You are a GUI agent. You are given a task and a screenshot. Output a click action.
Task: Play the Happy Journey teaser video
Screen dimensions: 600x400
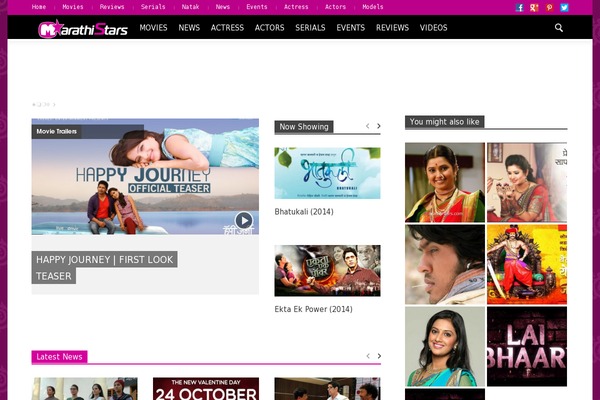[x=244, y=220]
